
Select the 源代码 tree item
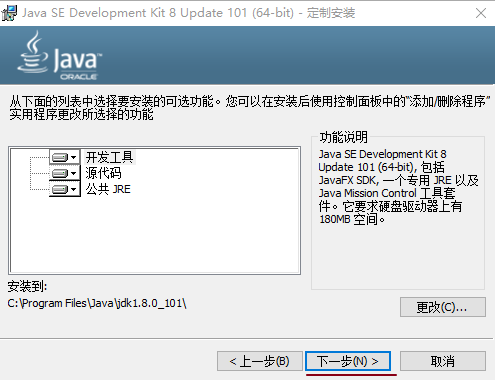pos(103,173)
